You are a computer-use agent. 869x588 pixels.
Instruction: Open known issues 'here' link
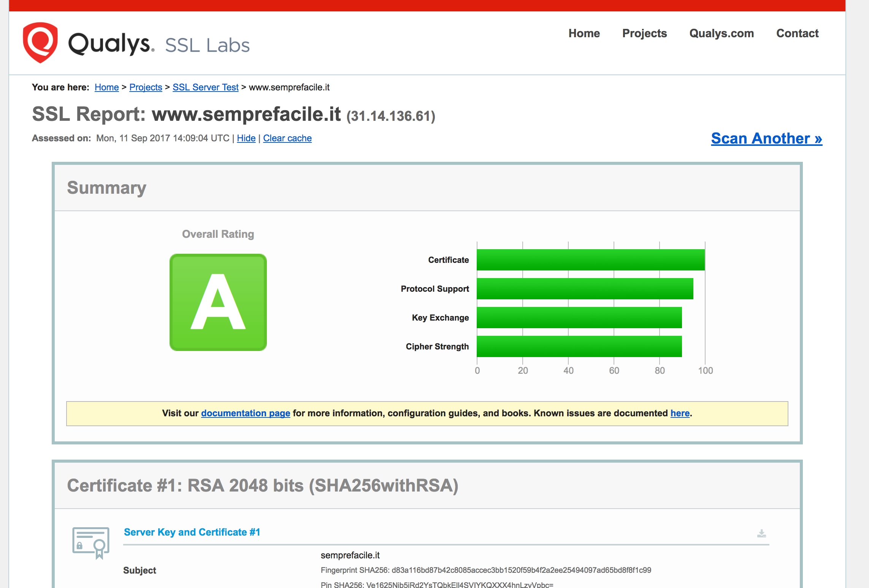coord(680,413)
